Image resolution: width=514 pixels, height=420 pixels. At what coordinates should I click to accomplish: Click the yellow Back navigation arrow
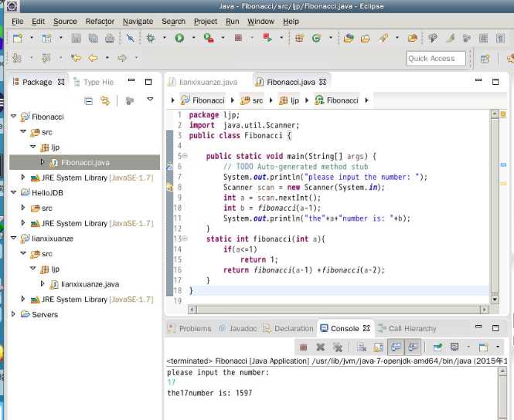tap(93, 58)
